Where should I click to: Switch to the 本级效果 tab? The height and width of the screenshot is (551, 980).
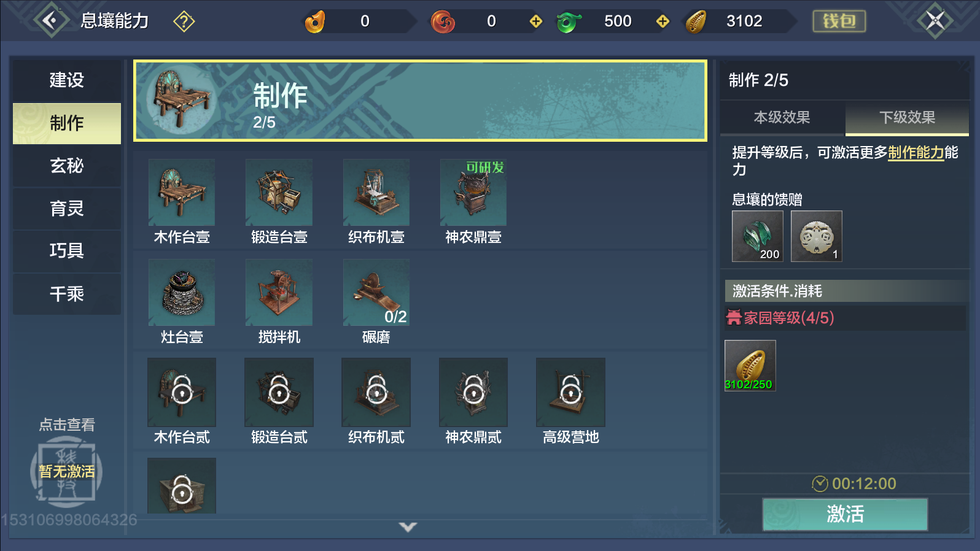pyautogui.click(x=782, y=117)
